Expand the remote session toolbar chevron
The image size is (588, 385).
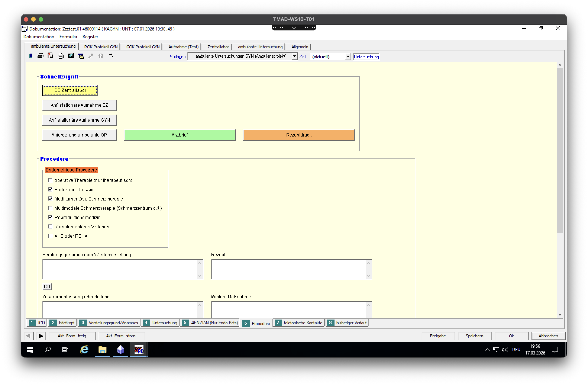point(294,28)
